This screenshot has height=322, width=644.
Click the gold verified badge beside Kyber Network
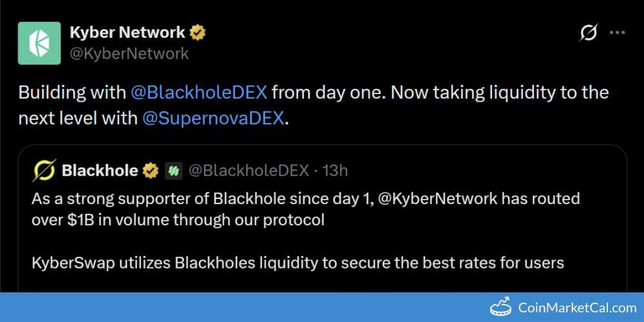198,32
